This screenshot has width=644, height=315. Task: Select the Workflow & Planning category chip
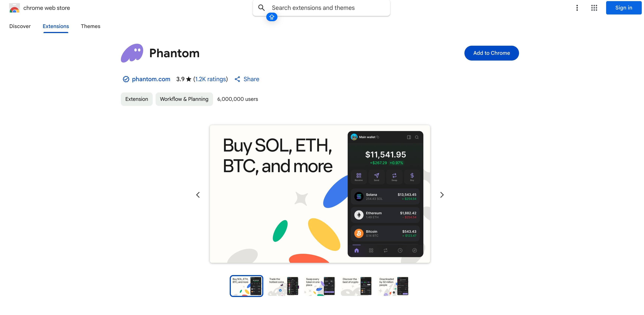click(184, 99)
